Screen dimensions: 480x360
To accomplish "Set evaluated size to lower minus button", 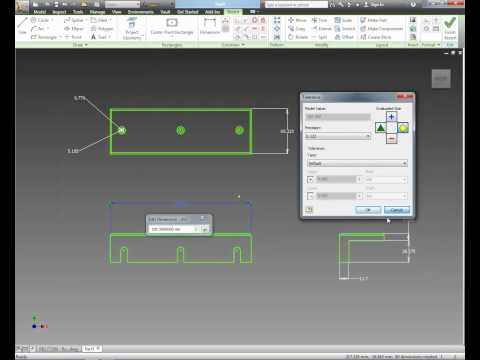I will 391,138.
